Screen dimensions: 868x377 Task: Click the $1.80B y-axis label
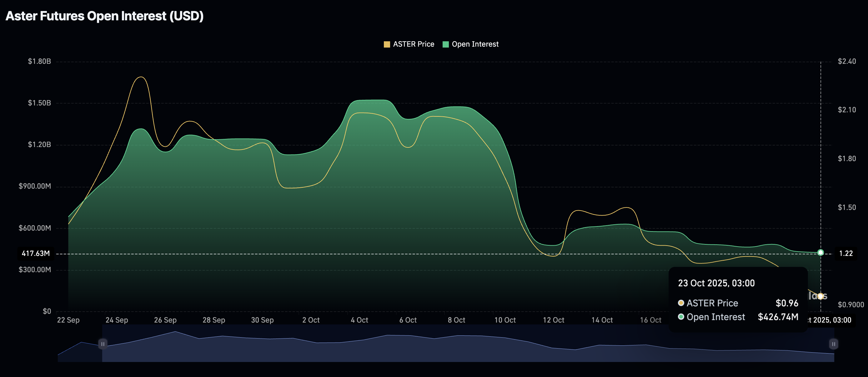pyautogui.click(x=39, y=61)
